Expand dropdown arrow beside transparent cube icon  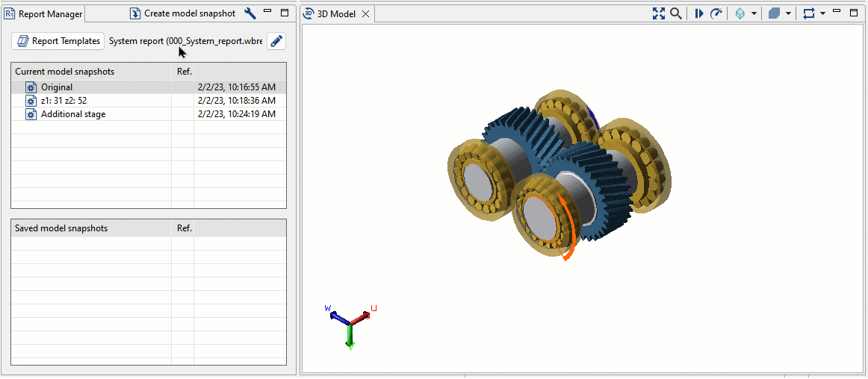[754, 13]
